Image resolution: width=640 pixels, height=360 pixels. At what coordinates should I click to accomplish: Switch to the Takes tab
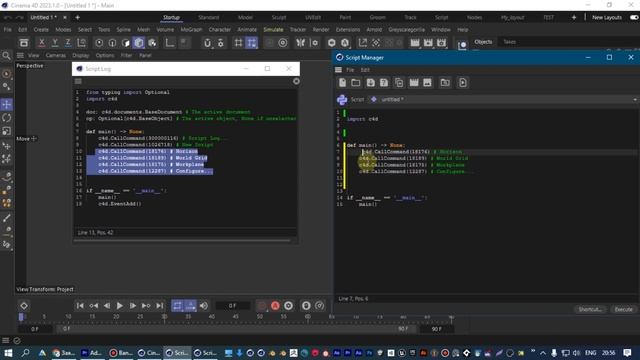point(509,42)
